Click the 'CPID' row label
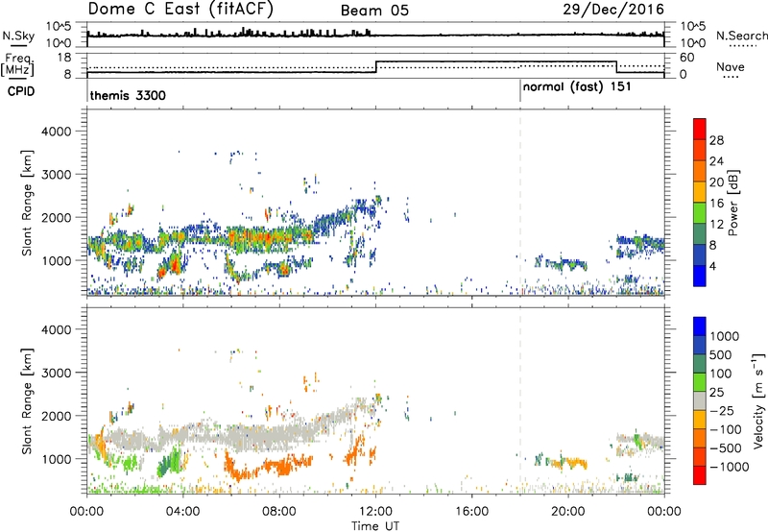The width and height of the screenshot is (768, 532). click(21, 91)
